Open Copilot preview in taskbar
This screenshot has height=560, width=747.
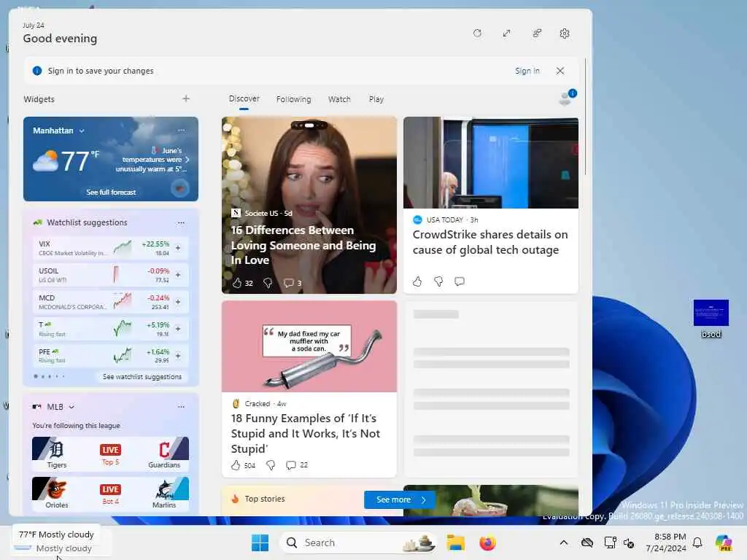point(724,542)
